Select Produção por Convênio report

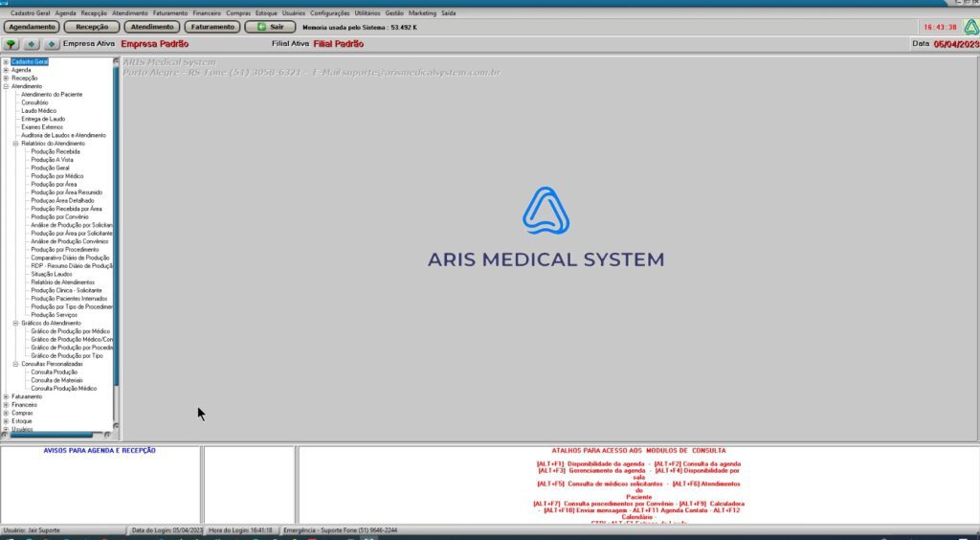(59, 217)
